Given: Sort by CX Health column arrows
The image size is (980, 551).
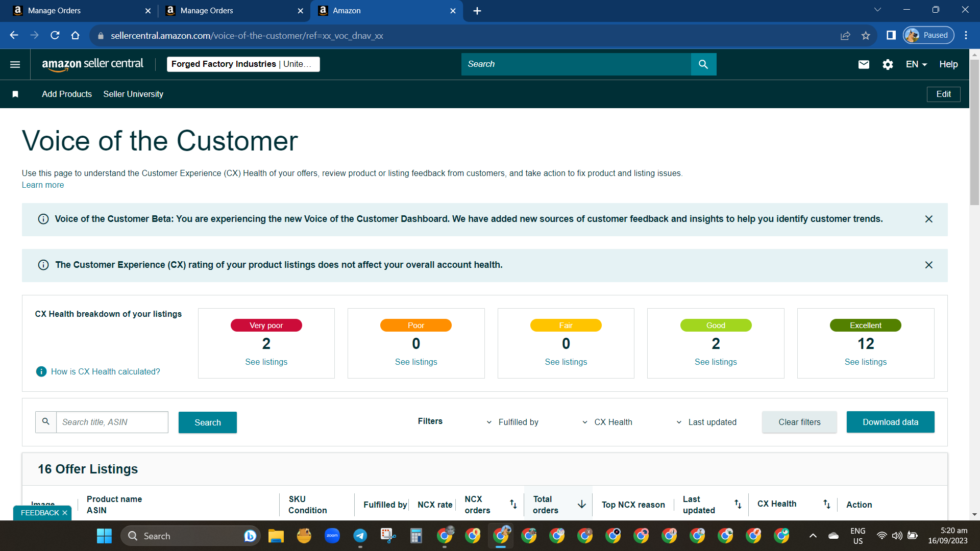Looking at the screenshot, I should click(x=827, y=504).
